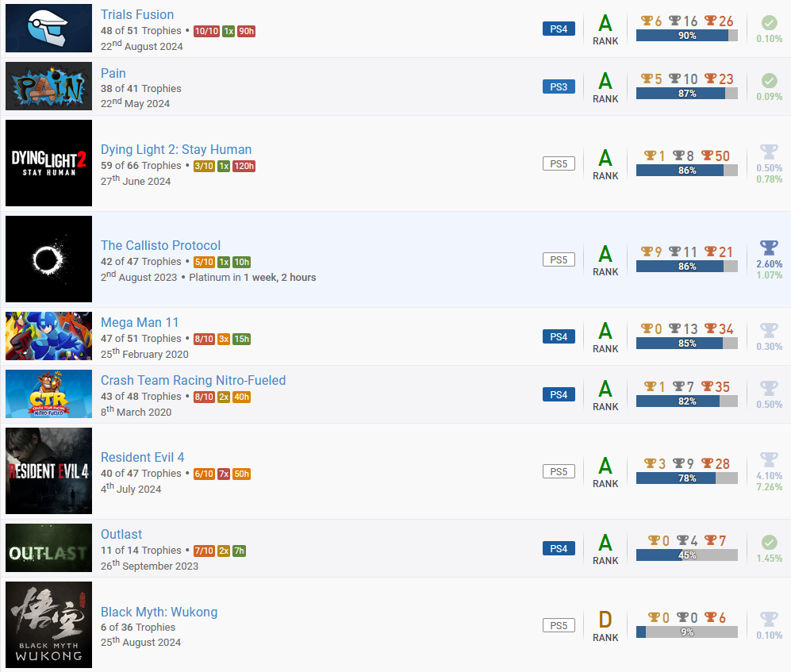Image resolution: width=791 pixels, height=672 pixels.
Task: Click the Mega Man 11 cover thumbnail
Action: coord(49,336)
